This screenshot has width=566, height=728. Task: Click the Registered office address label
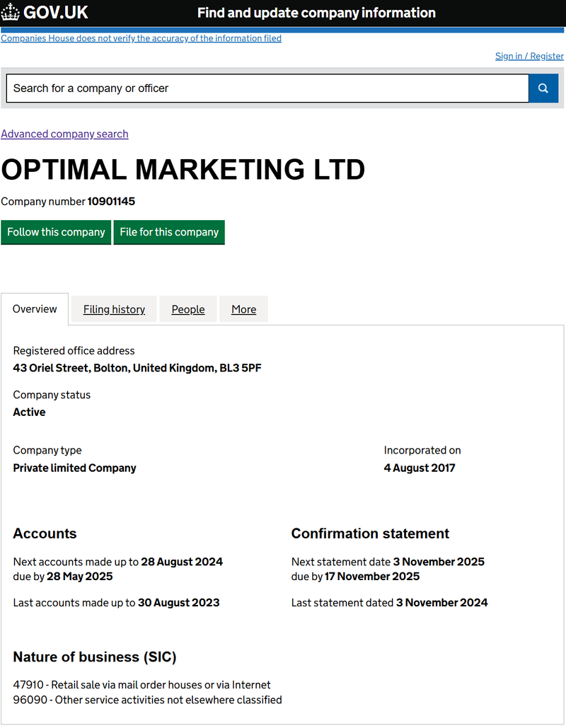point(74,351)
